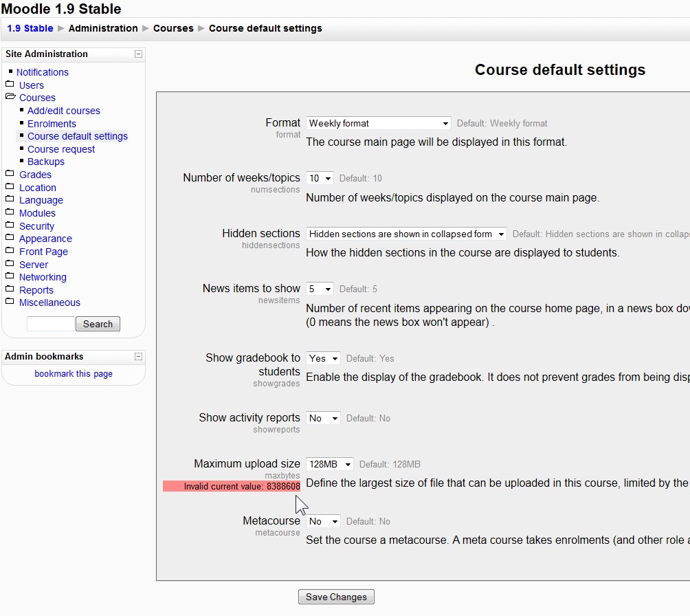Viewport: 690px width, 616px height.
Task: Click the Front Page folder icon
Action: pyautogui.click(x=10, y=250)
